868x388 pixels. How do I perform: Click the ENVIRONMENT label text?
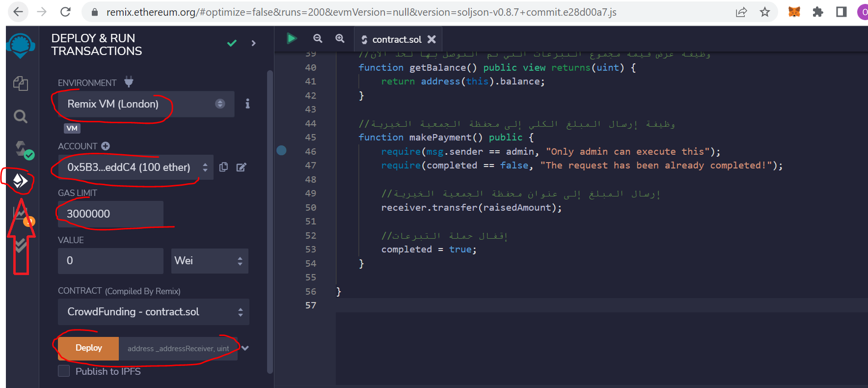click(87, 83)
